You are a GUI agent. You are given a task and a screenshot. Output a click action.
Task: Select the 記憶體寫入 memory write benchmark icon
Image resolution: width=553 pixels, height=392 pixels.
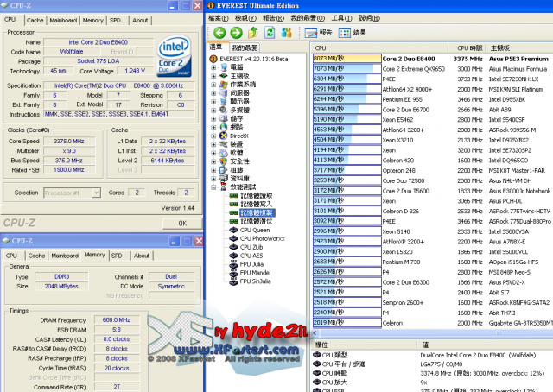[x=233, y=204]
